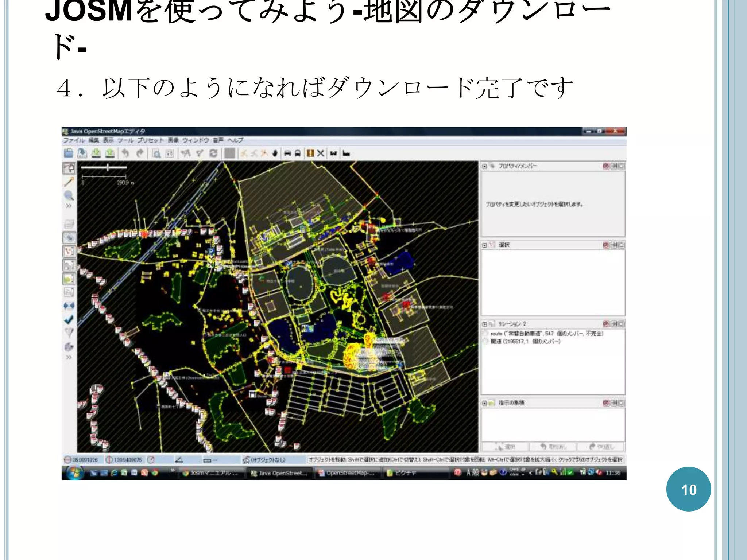Click the map zoom slider handle
Image resolution: width=747 pixels, height=560 pixels.
tap(108, 167)
